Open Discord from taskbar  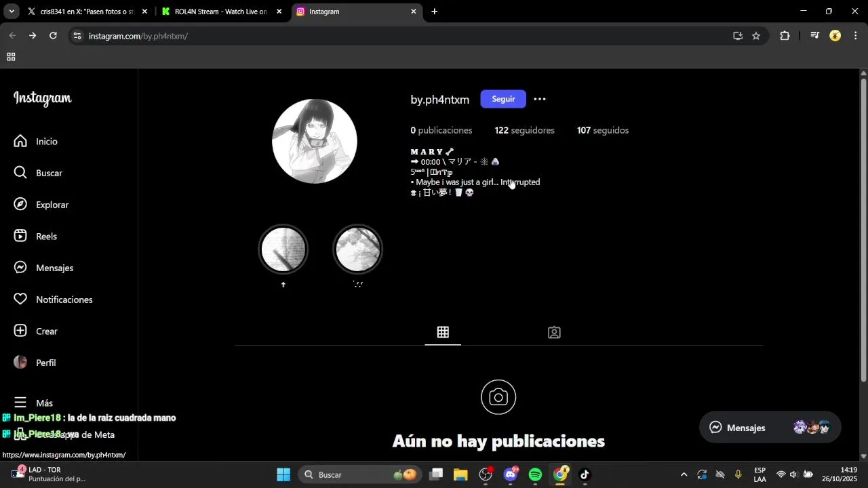(x=511, y=474)
